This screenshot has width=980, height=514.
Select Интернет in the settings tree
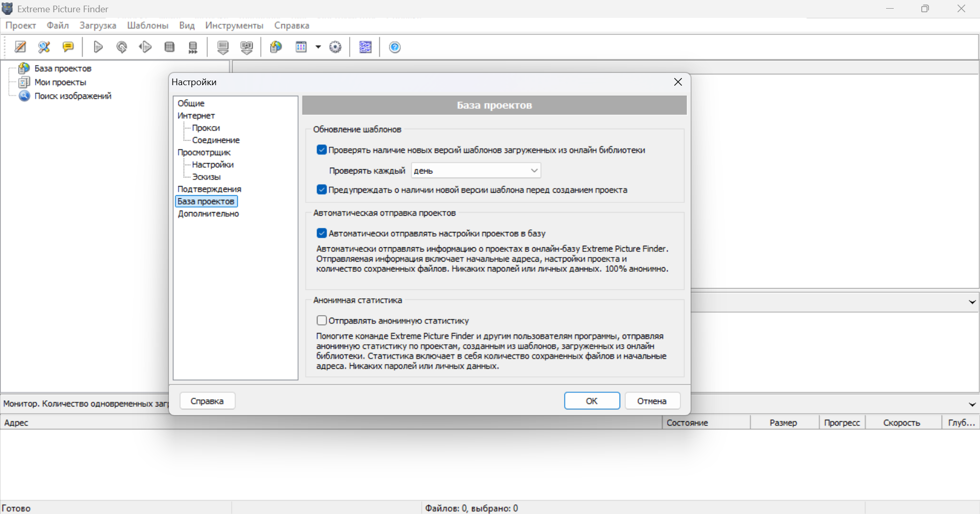pos(196,115)
